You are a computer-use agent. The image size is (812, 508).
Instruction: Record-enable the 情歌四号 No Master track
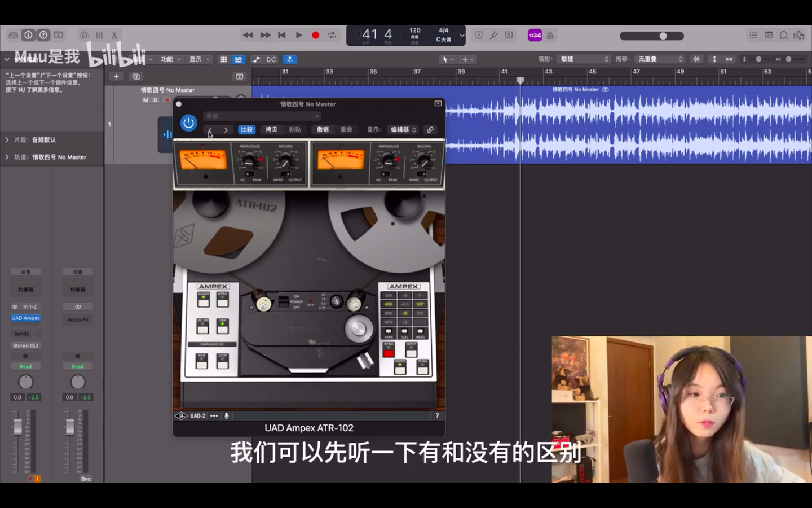pos(166,100)
